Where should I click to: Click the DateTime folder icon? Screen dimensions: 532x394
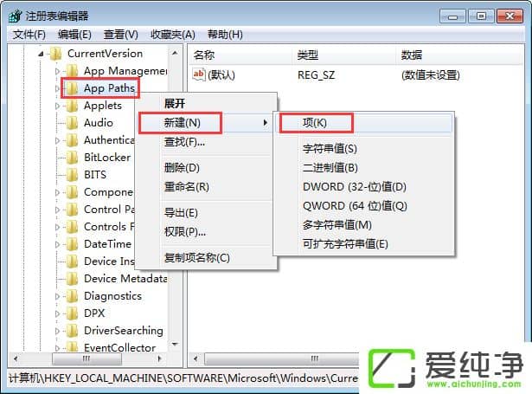[72, 244]
